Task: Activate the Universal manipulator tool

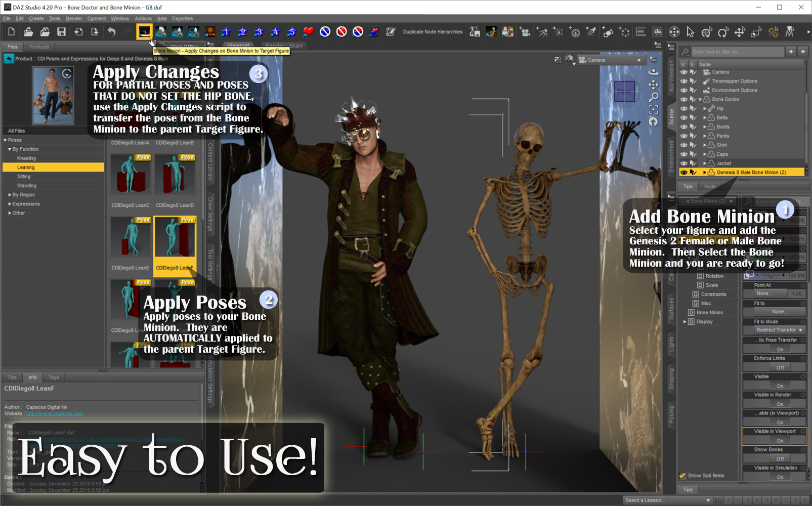Action: pyautogui.click(x=707, y=31)
